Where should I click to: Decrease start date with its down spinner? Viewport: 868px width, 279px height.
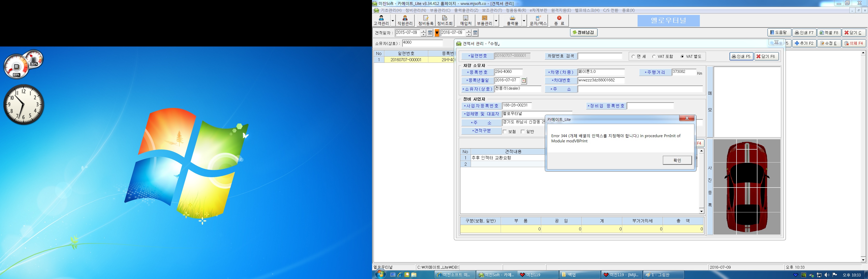pyautogui.click(x=424, y=34)
